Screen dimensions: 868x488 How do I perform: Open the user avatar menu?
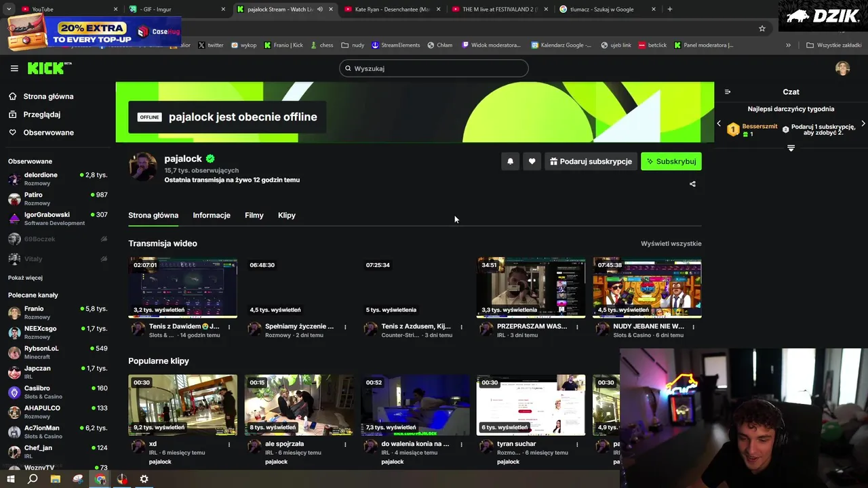pos(842,68)
